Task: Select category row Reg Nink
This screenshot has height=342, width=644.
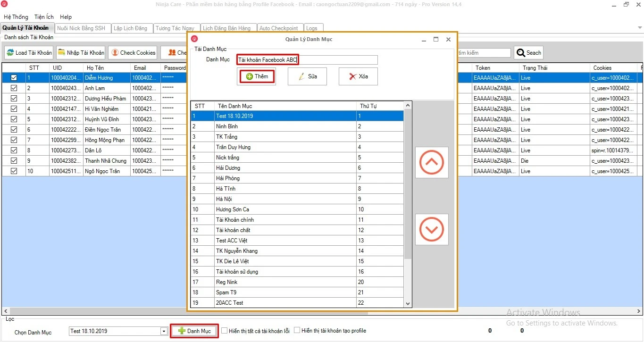Action: click(297, 282)
